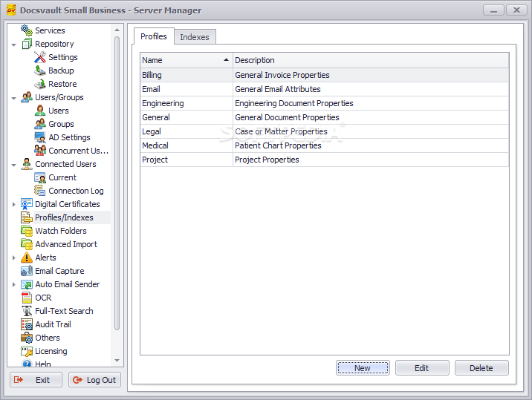The height and width of the screenshot is (400, 532).
Task: Click the Backup icon
Action: [x=40, y=71]
